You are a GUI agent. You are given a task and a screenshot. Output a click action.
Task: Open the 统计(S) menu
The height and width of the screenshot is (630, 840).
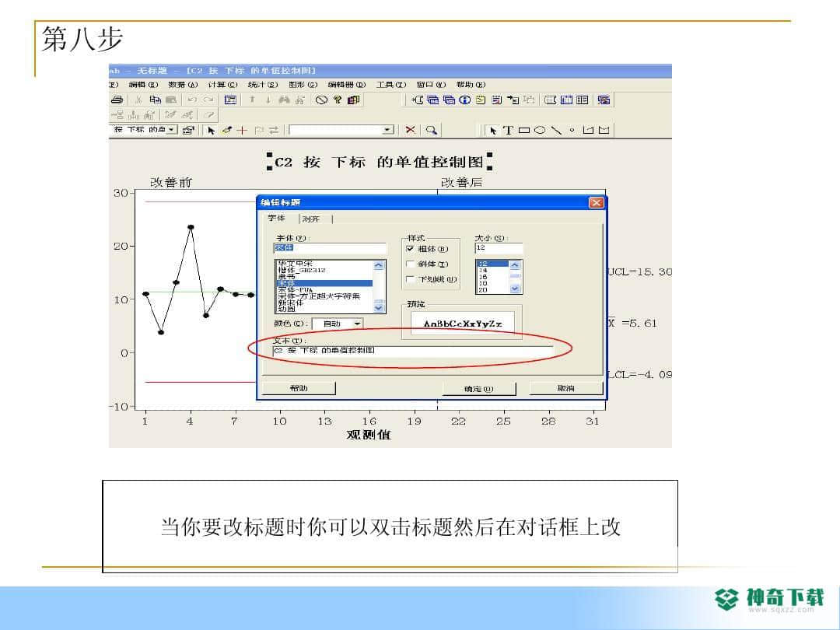click(x=263, y=85)
